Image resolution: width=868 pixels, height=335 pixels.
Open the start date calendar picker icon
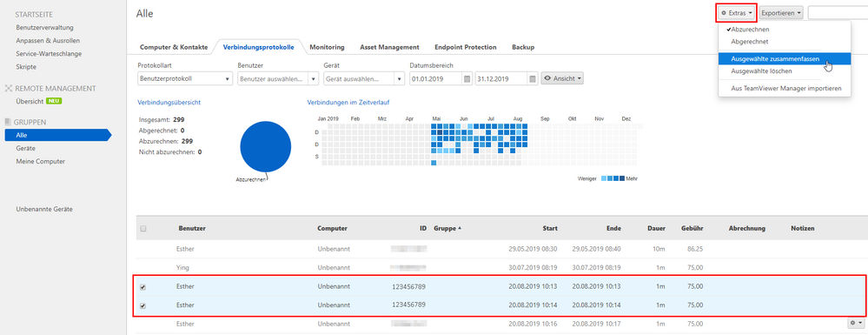tap(467, 79)
